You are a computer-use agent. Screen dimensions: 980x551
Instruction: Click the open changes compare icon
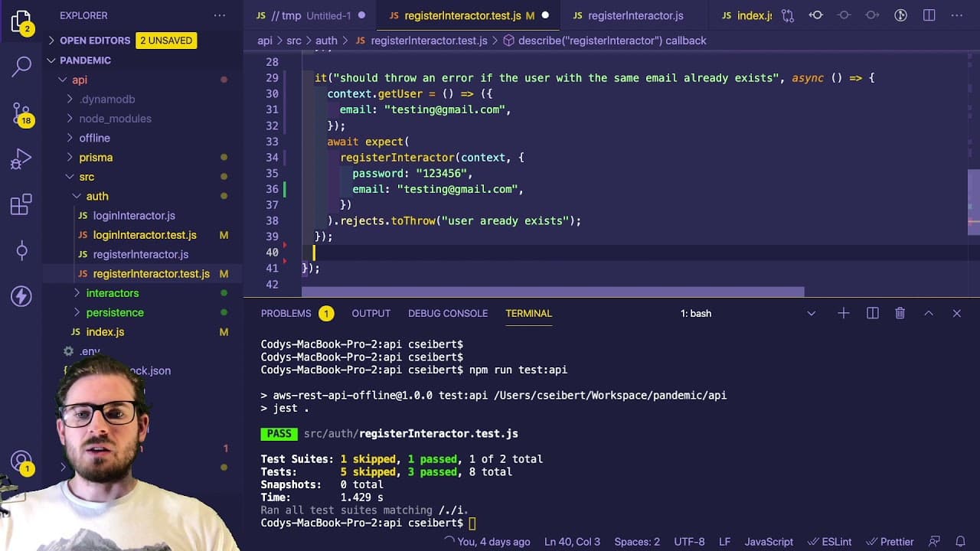789,15
